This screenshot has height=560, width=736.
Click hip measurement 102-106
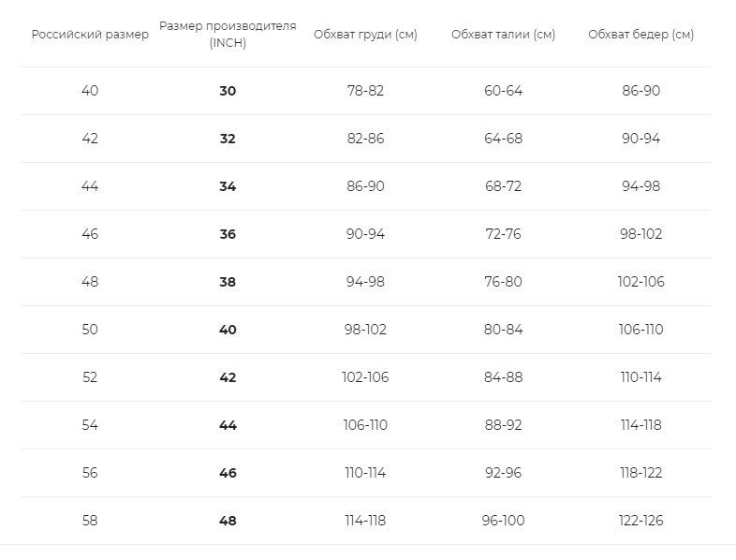[640, 282]
